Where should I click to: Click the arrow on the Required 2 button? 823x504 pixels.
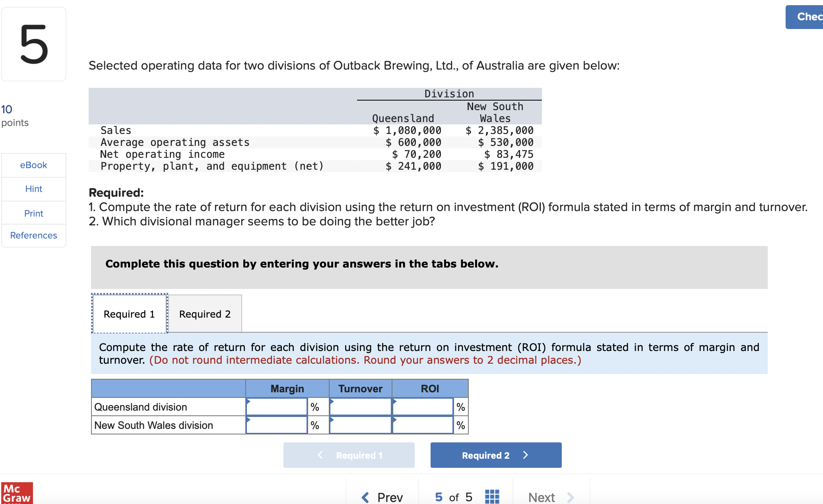[x=526, y=455]
